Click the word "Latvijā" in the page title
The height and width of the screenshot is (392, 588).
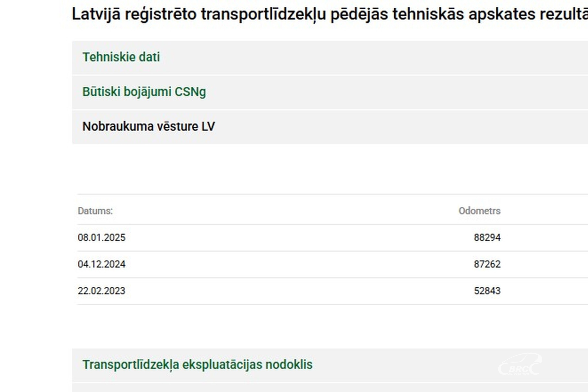tap(96, 14)
